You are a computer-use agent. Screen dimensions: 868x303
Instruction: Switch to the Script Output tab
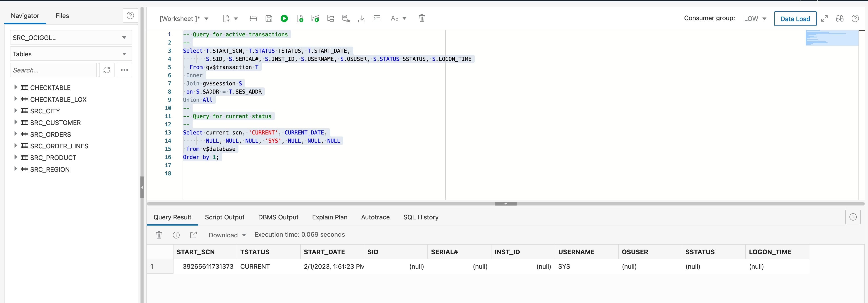224,217
